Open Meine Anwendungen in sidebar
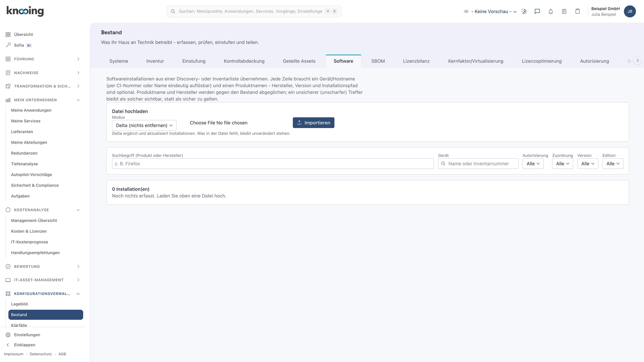The height and width of the screenshot is (362, 644). (x=31, y=110)
